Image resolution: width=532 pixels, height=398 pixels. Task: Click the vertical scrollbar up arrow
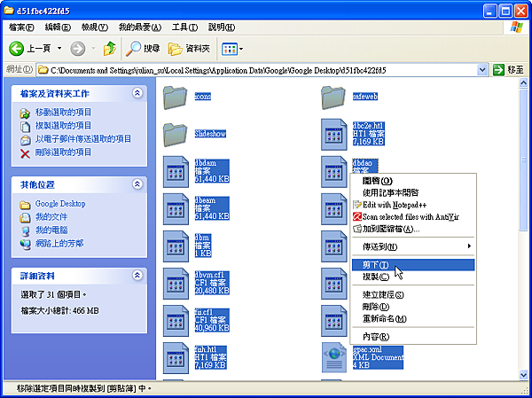click(523, 82)
